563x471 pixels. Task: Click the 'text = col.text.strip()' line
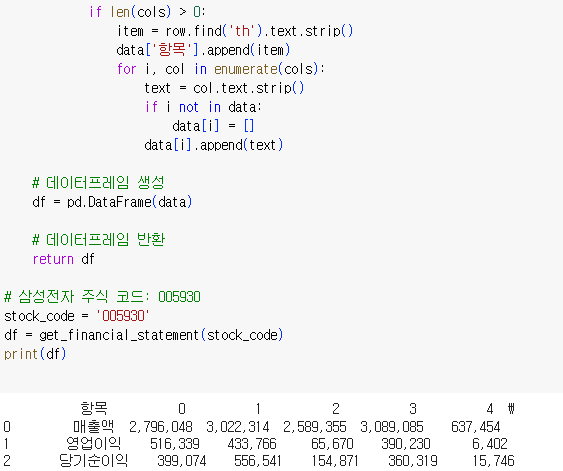[x=224, y=88]
